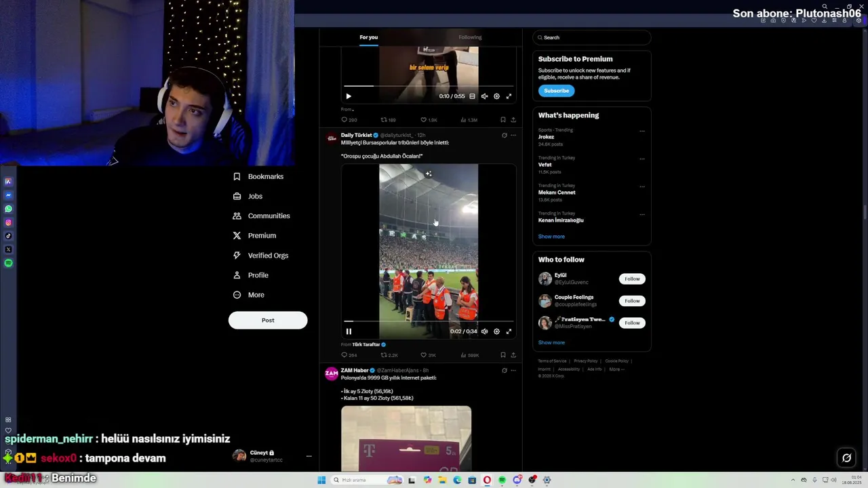
Task: Repost the post with 2.2K reposts
Action: click(389, 355)
